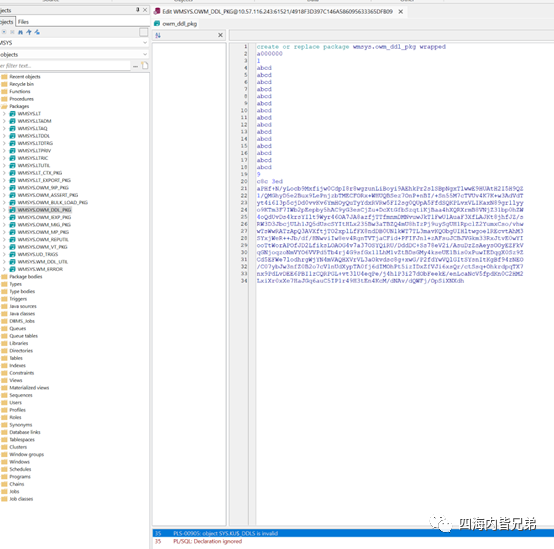Select the WMSYS.LT_EXPORT_PKG package
Image resolution: width=554 pixels, height=549 pixels.
[44, 181]
